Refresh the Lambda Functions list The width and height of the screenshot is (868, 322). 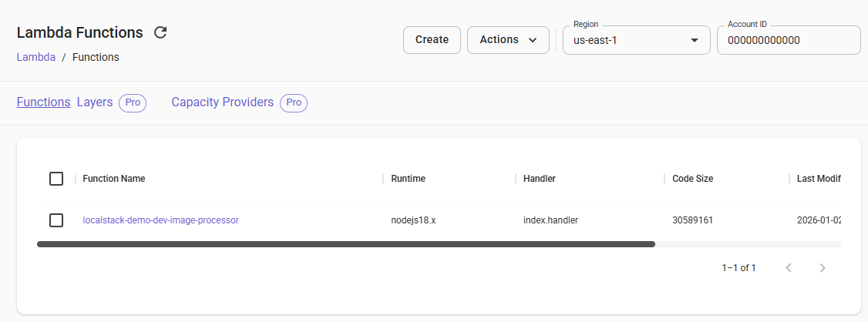tap(160, 32)
